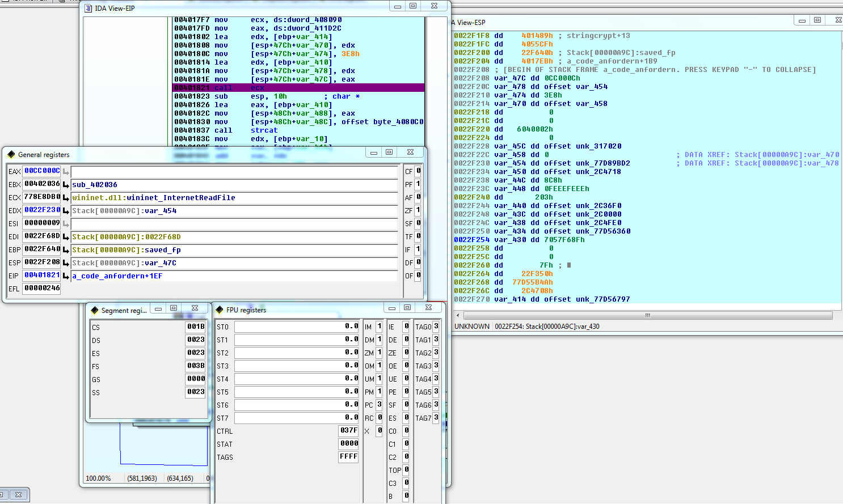
Task: Select the FPU TAGS value FFFF
Action: (x=348, y=456)
